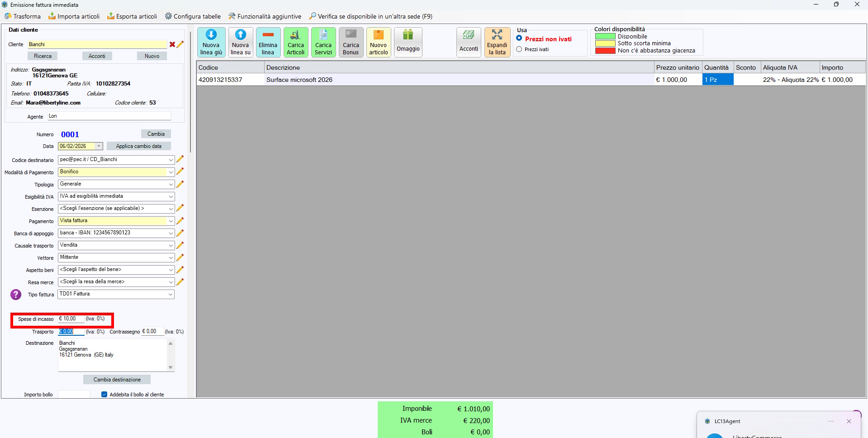Open the Tipo fattura dropdown
868x438 pixels.
(x=171, y=295)
